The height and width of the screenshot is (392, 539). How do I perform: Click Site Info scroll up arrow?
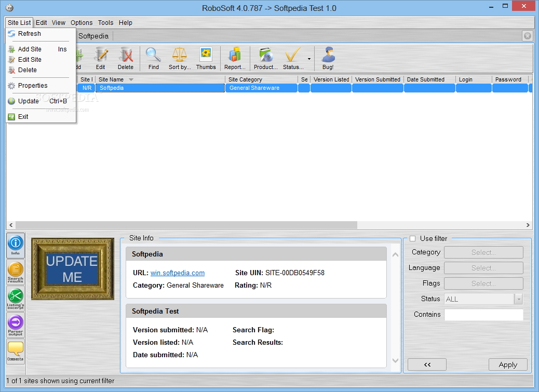click(395, 254)
